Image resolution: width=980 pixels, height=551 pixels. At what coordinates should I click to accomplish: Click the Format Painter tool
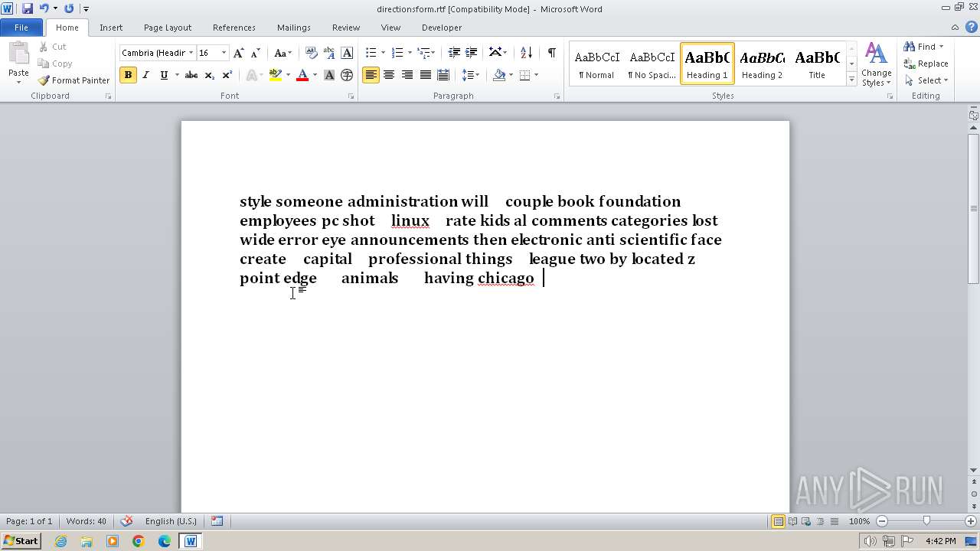pyautogui.click(x=74, y=80)
